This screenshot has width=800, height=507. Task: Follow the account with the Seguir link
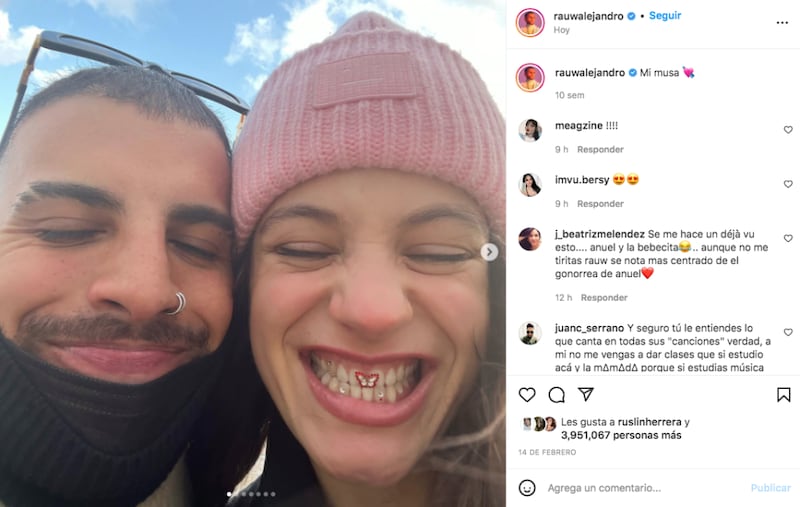click(x=665, y=16)
